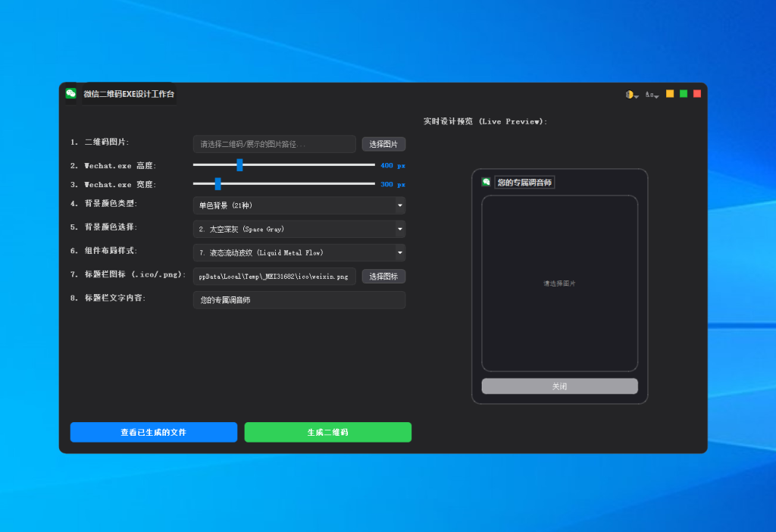The height and width of the screenshot is (532, 776).
Task: Click the label 1. 二维码图片
Action: [99, 142]
